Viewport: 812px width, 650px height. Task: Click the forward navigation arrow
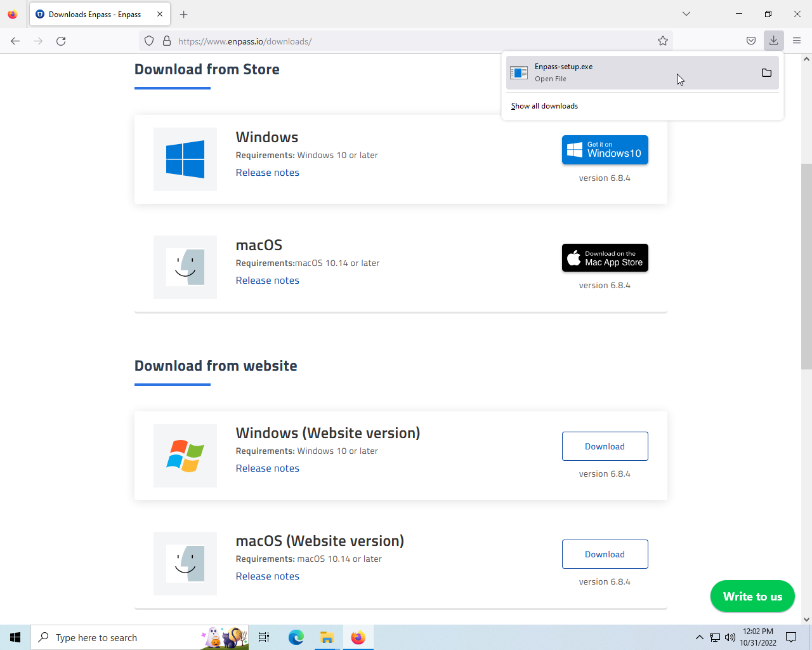point(38,41)
